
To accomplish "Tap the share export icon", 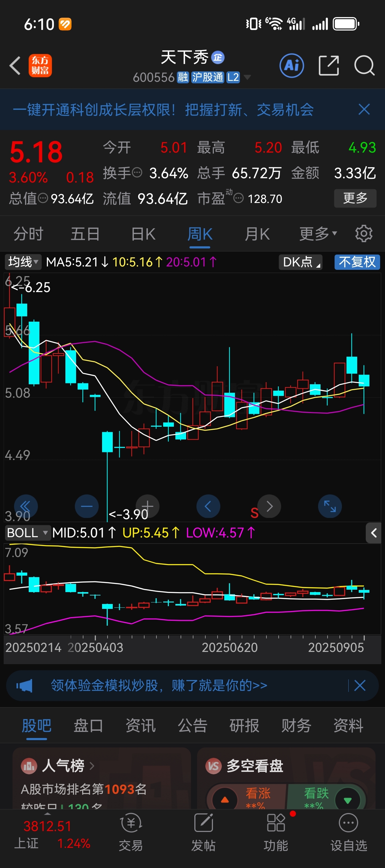I will point(329,65).
